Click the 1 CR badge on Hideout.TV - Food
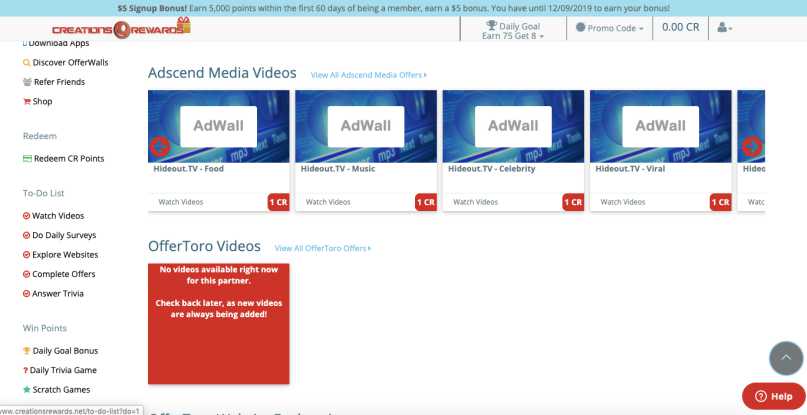This screenshot has width=807, height=415. (278, 202)
